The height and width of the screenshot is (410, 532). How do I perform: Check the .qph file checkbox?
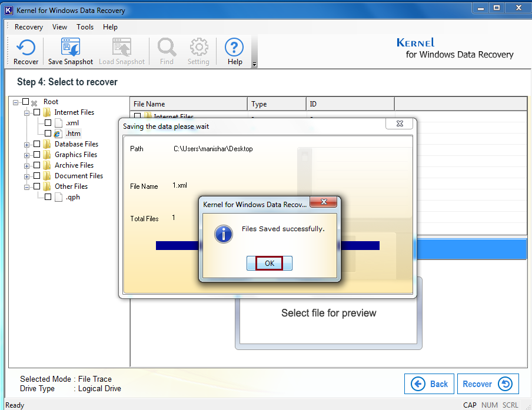click(x=48, y=196)
